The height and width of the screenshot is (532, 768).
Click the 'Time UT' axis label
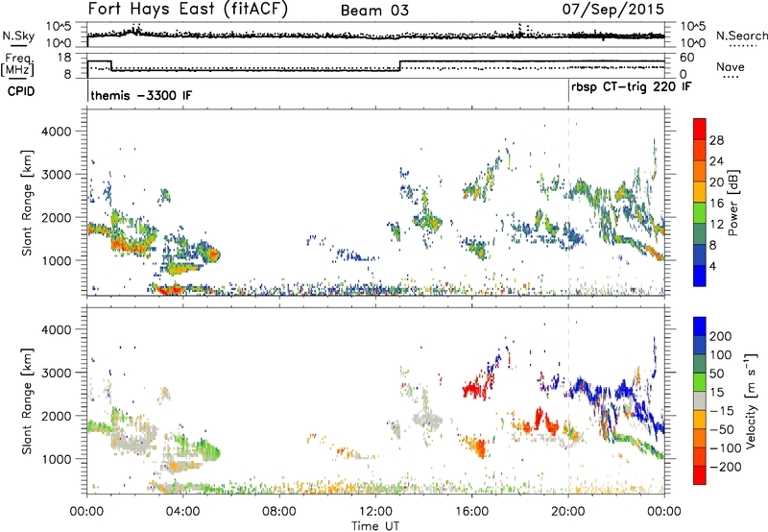click(375, 526)
